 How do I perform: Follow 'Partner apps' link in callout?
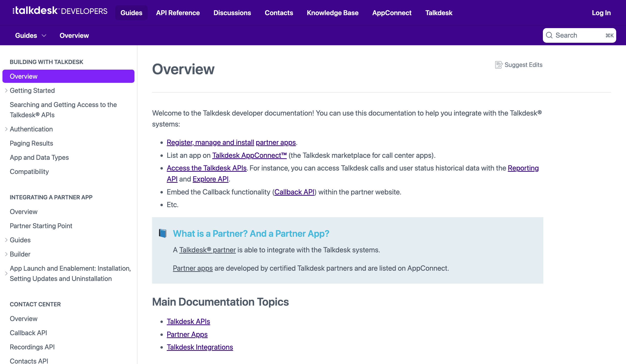tap(193, 268)
